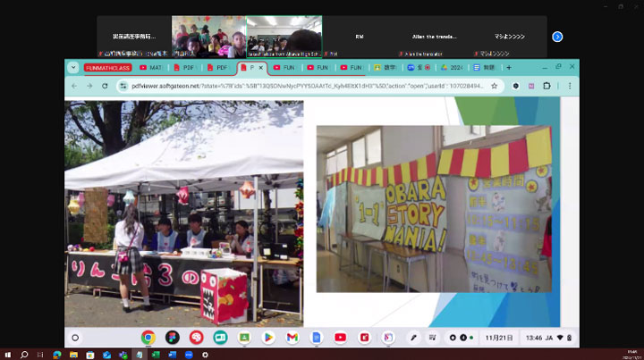Open Gmail from the shelf
This screenshot has height=360, width=644.
[x=292, y=338]
